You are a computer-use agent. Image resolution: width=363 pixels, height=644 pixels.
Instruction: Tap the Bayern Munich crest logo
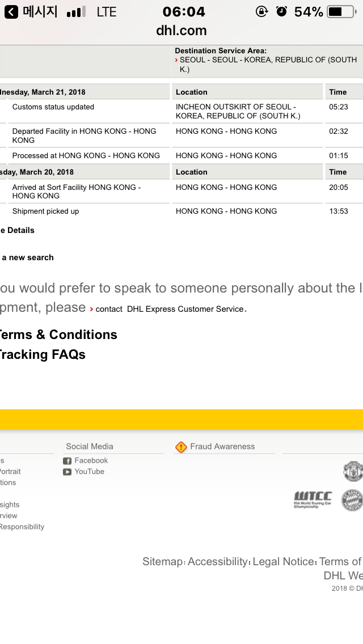coord(353,500)
